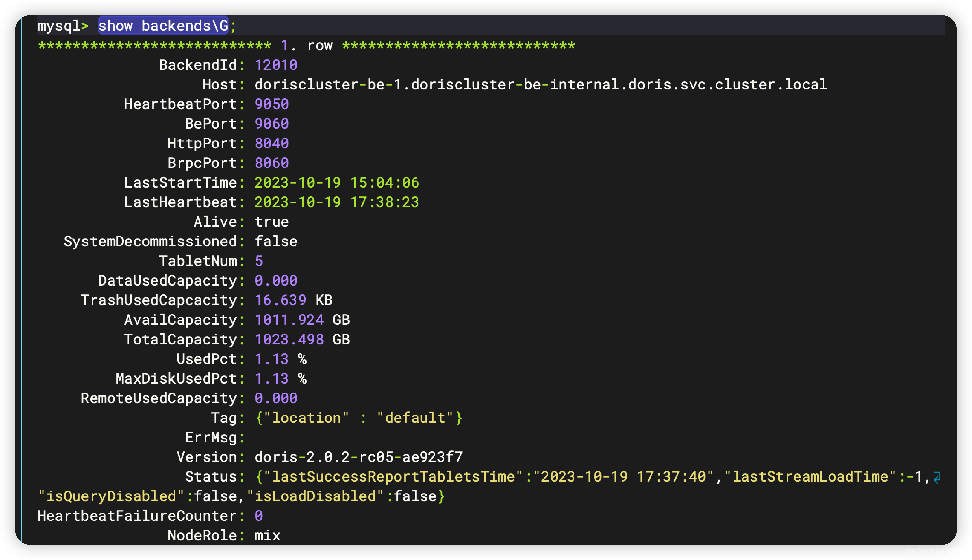This screenshot has height=560, width=972.
Task: Click HeartbeatFailureCounter value 0
Action: pyautogui.click(x=259, y=516)
